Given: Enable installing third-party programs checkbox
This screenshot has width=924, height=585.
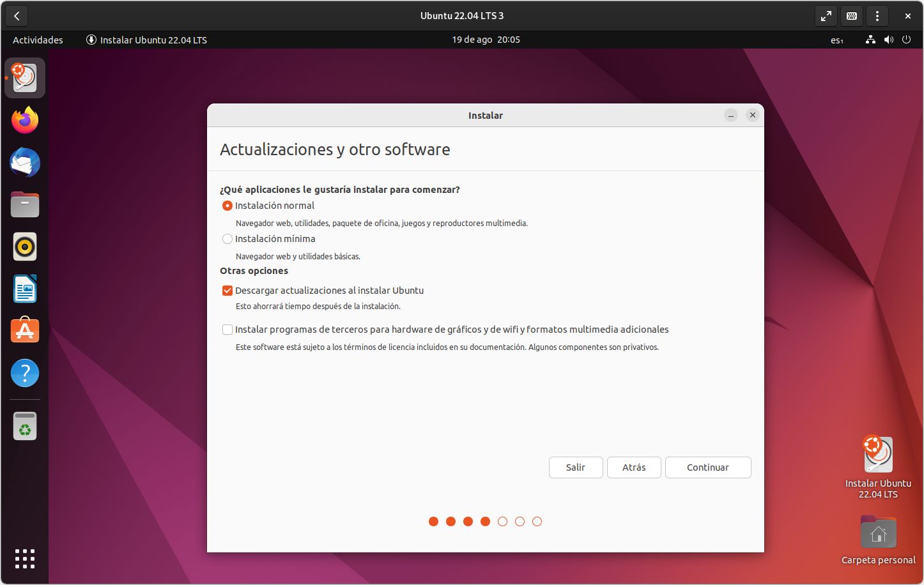Looking at the screenshot, I should tap(227, 330).
